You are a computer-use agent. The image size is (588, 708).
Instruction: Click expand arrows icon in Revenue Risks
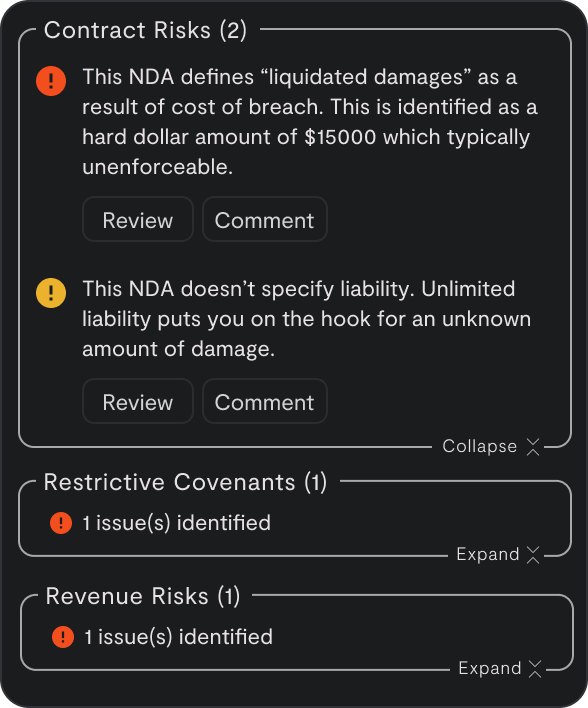[535, 668]
